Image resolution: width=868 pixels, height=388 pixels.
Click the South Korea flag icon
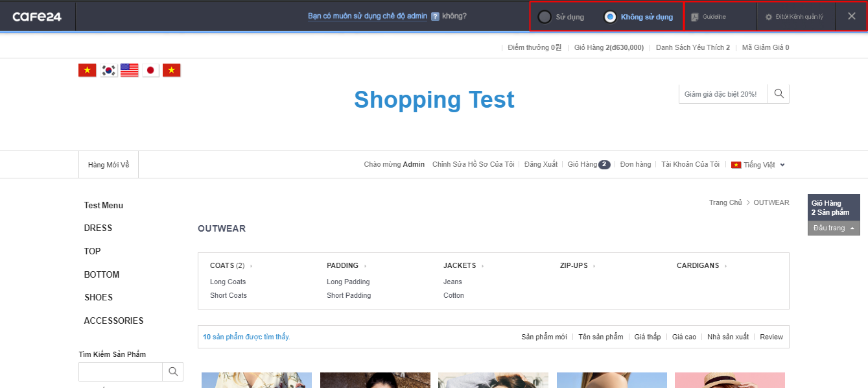108,71
